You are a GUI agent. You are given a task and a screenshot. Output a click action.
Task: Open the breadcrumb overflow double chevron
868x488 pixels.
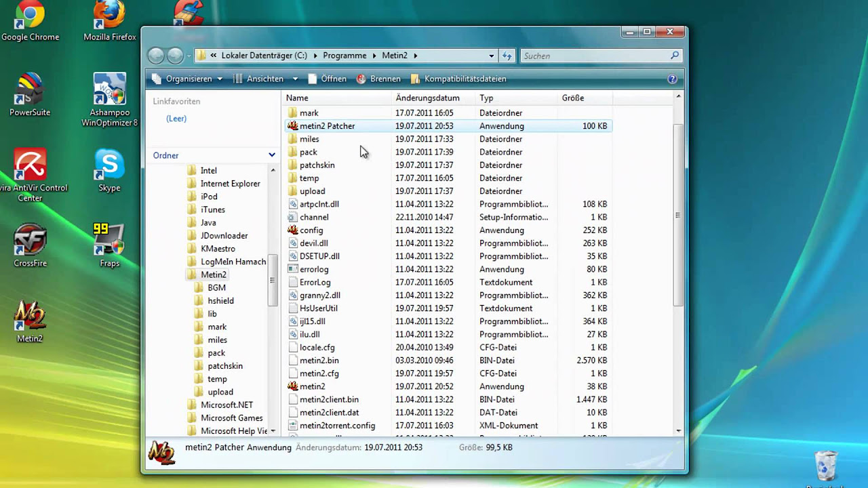[214, 56]
